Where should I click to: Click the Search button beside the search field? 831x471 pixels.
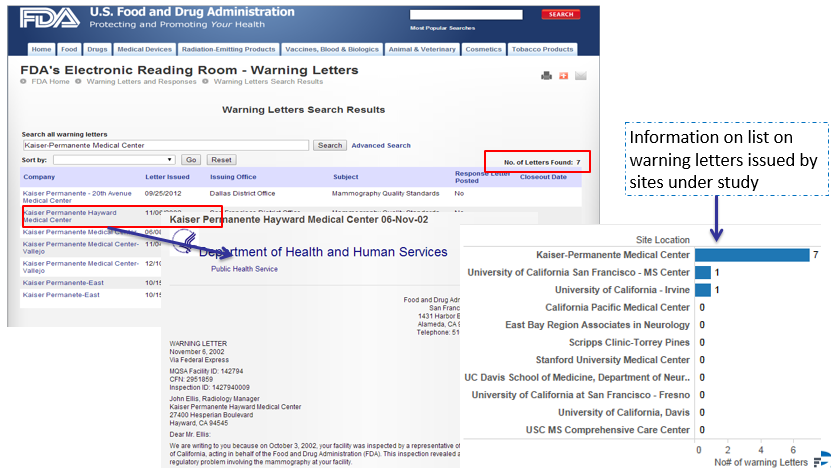click(330, 145)
